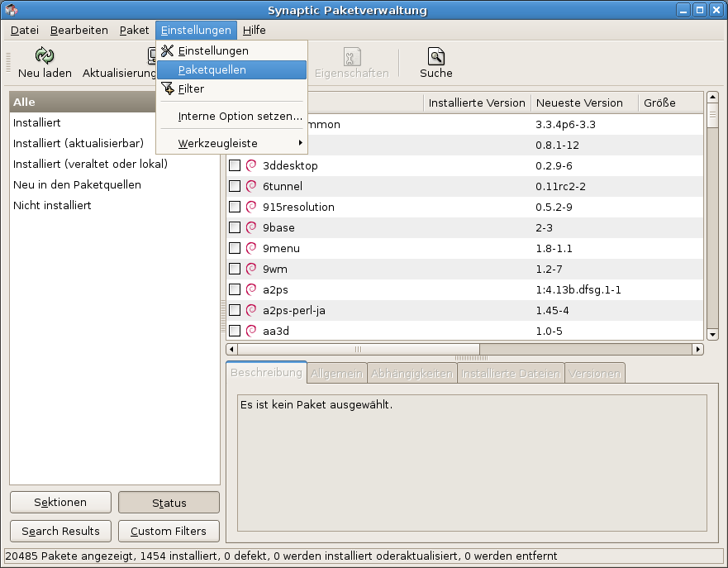Click version text 0.11rc2-2
Screen dimensions: 728x568
point(560,187)
